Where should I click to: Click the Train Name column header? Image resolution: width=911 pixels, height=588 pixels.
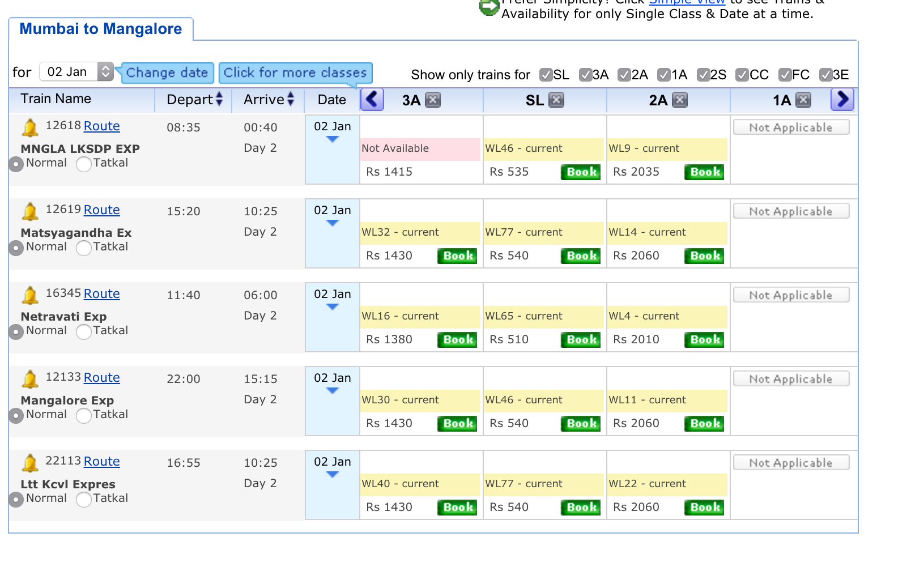pos(56,99)
